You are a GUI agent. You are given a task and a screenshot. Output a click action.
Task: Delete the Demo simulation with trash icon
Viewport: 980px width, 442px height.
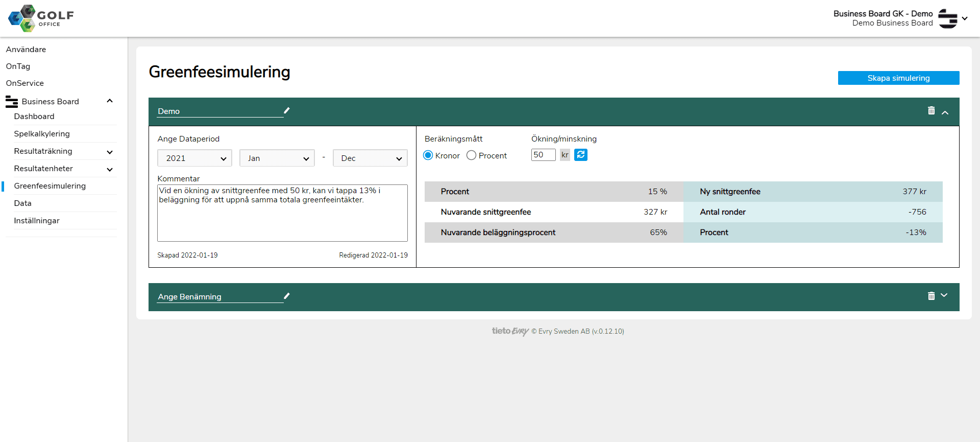[931, 111]
